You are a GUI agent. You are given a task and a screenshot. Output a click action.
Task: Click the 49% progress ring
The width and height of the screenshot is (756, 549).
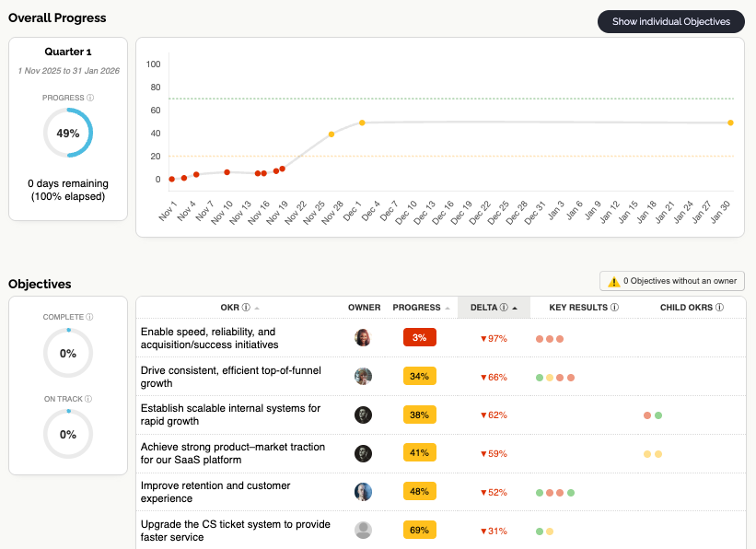[67, 133]
